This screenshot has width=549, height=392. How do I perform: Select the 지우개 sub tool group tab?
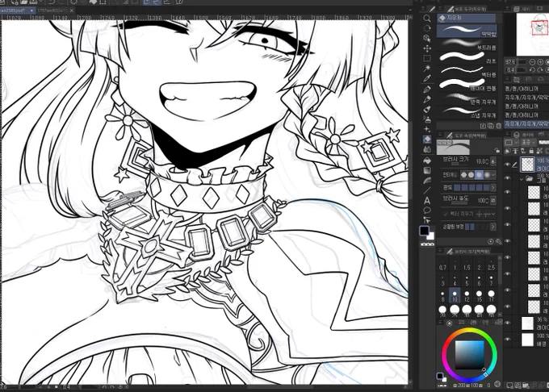click(x=467, y=18)
